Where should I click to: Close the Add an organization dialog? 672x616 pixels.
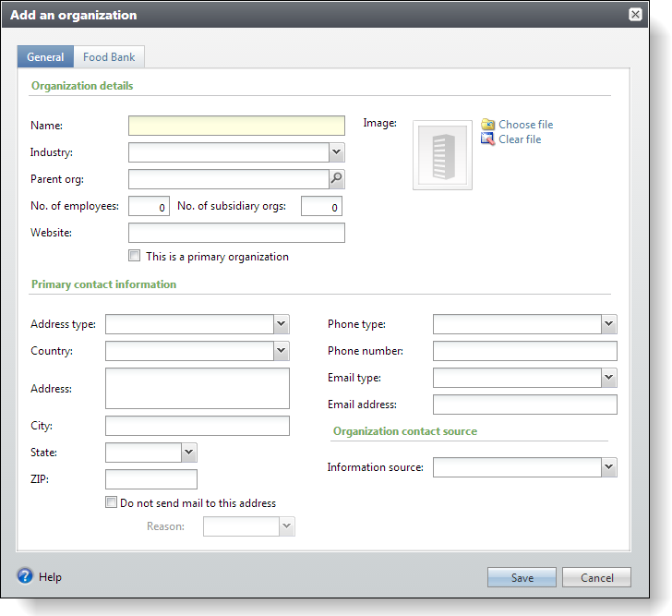(x=635, y=15)
